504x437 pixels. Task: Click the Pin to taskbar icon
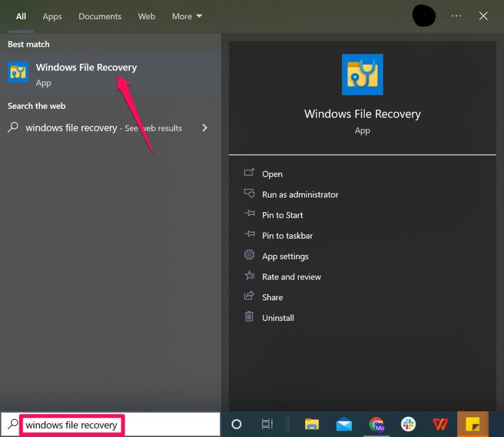click(249, 235)
